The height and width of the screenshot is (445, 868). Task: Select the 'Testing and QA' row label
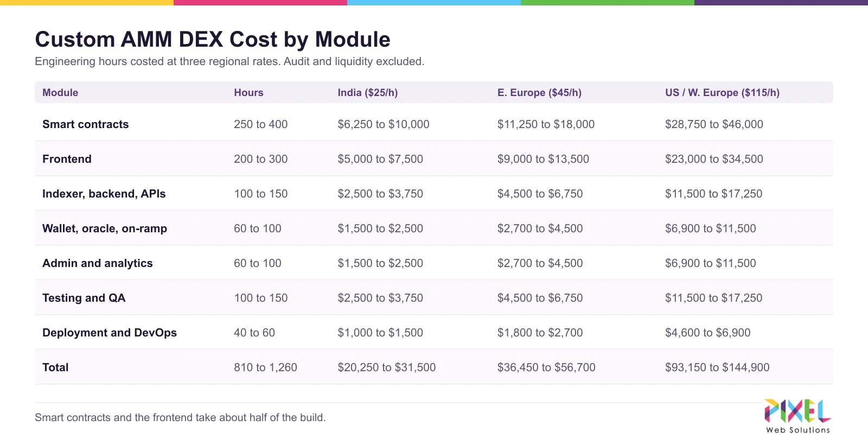[x=84, y=298]
